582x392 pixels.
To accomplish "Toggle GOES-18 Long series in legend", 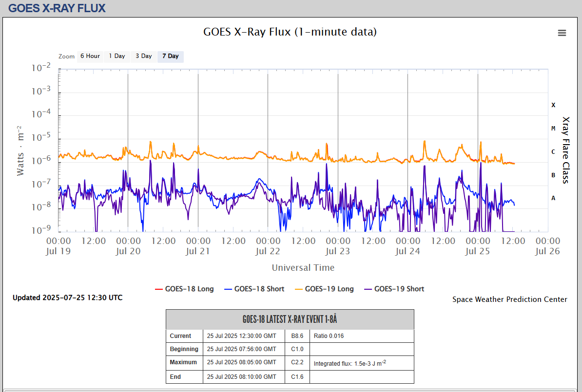I will [184, 289].
